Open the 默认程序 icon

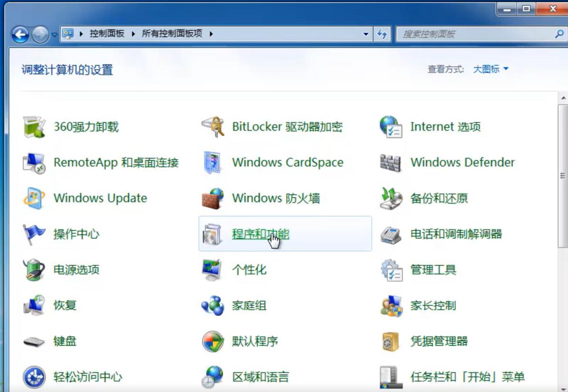(x=213, y=342)
